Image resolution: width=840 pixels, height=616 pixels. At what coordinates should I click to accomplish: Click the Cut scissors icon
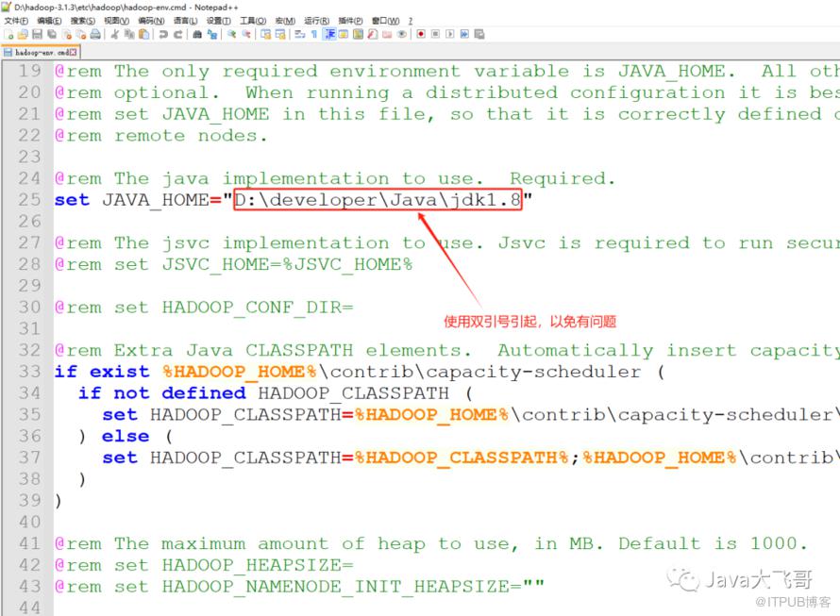point(114,35)
